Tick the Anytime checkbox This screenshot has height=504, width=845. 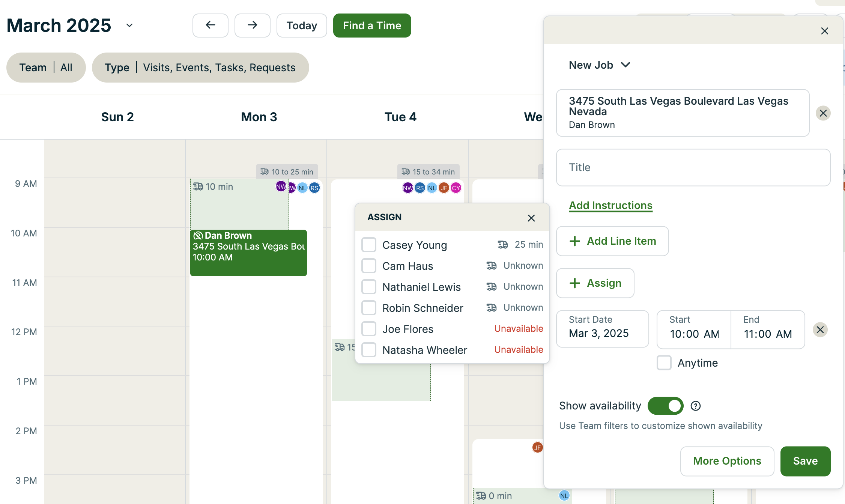(x=664, y=363)
